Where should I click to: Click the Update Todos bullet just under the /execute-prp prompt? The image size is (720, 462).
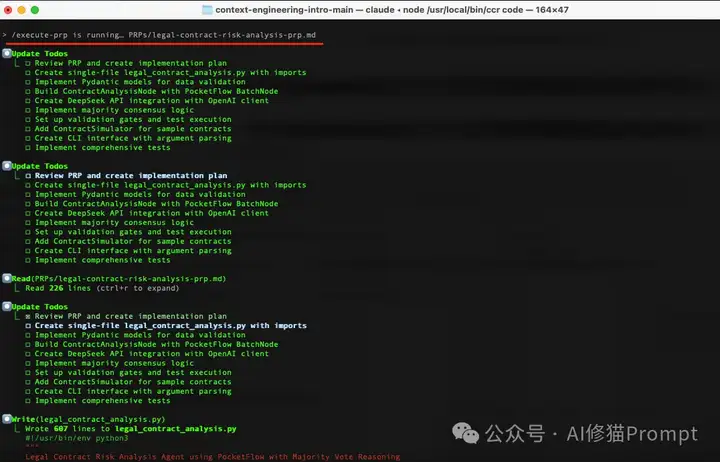(x=7, y=53)
